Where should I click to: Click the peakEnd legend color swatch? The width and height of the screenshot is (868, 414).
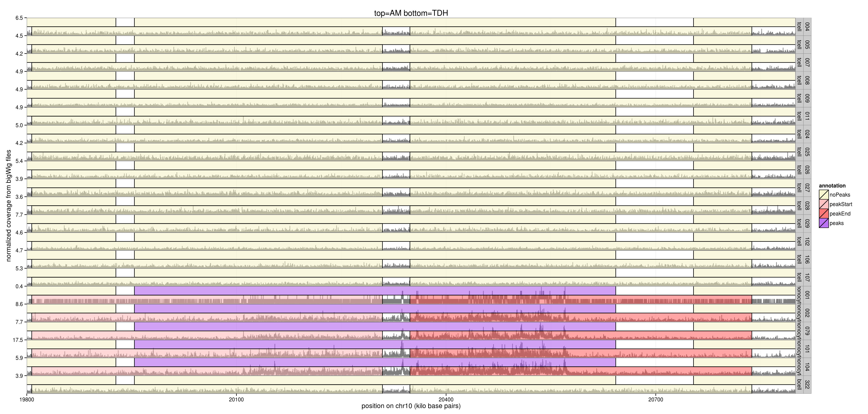coord(824,214)
